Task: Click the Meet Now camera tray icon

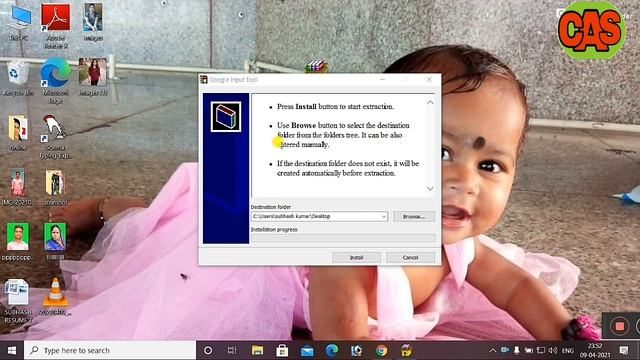Action: [x=505, y=350]
